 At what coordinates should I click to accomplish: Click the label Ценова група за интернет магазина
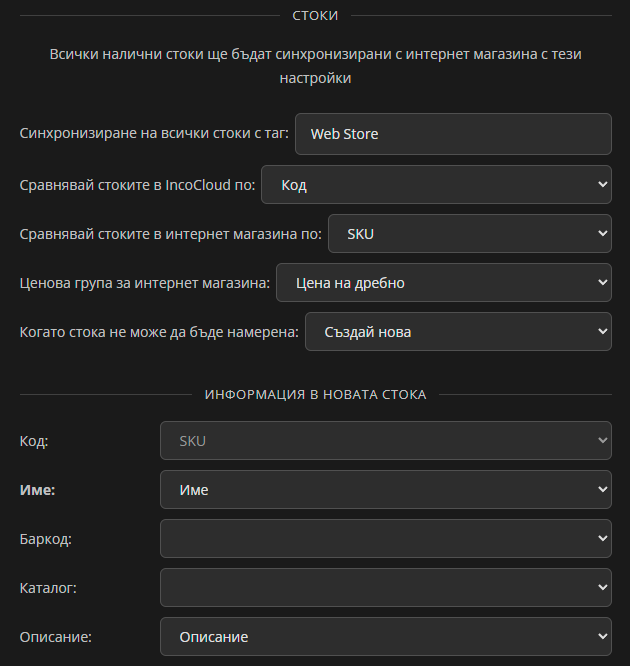[145, 283]
